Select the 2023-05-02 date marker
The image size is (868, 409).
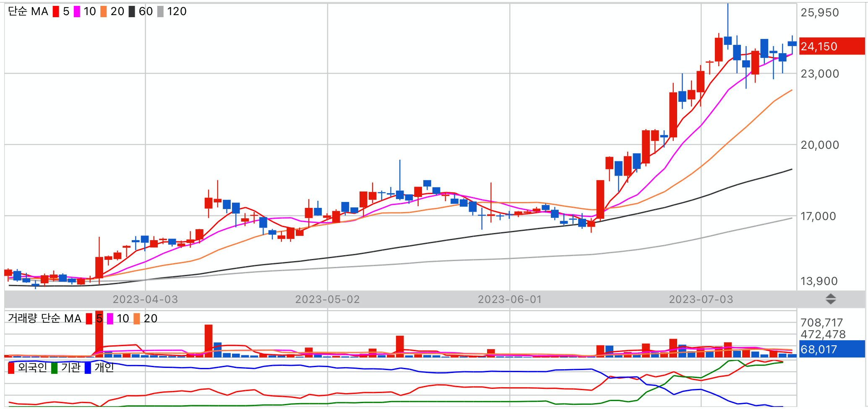tap(327, 300)
